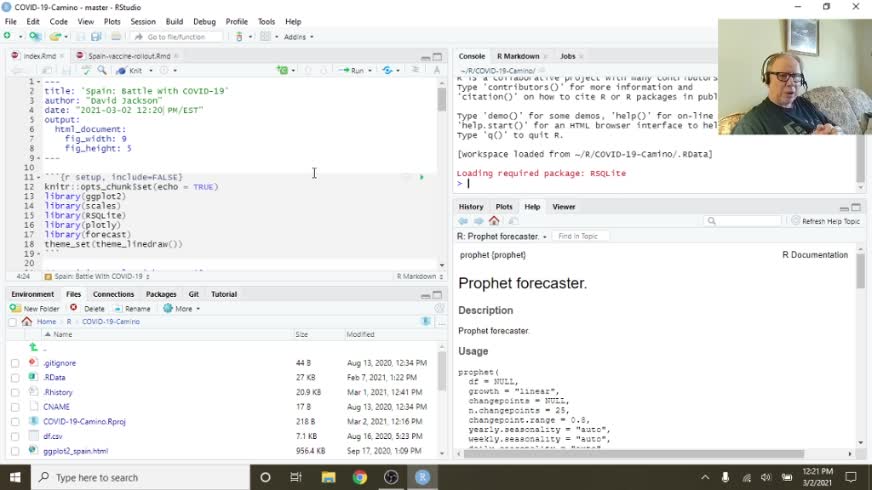Open the Session menu
The image size is (872, 490).
tap(143, 22)
